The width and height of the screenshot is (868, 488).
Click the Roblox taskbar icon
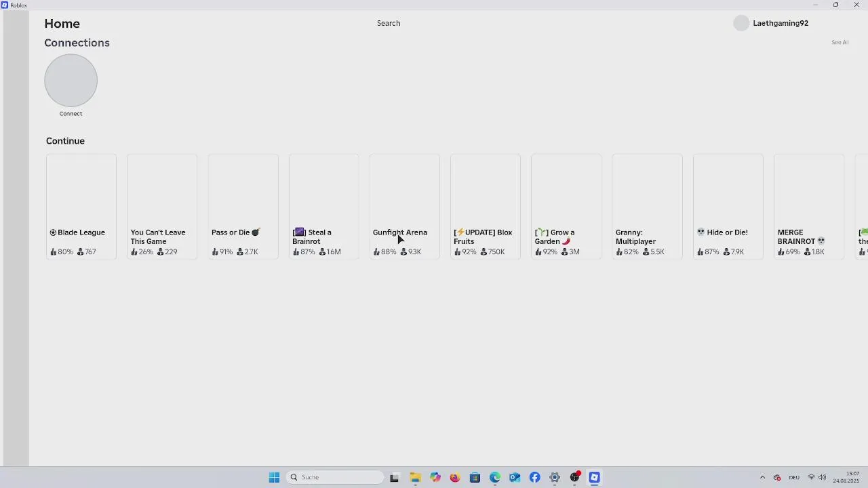tap(595, 477)
